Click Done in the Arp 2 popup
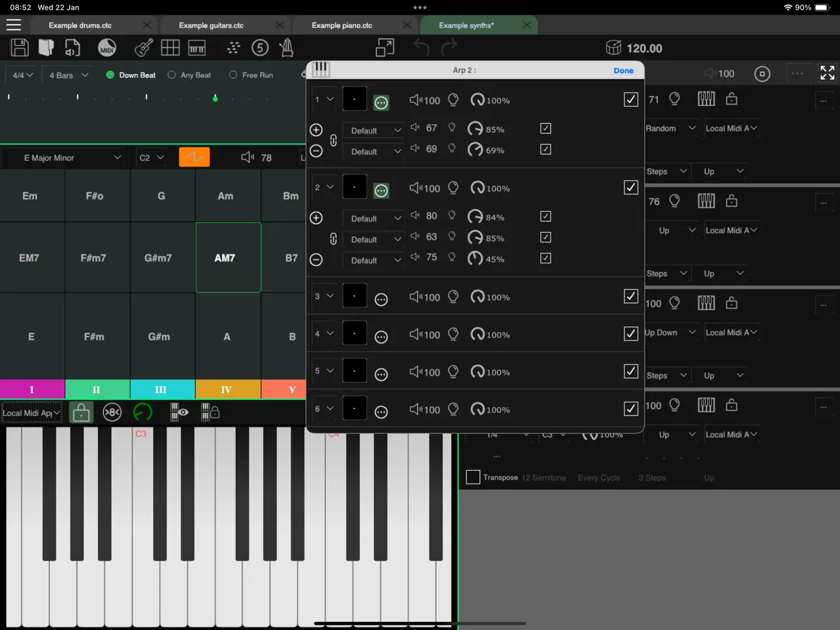 coord(624,71)
